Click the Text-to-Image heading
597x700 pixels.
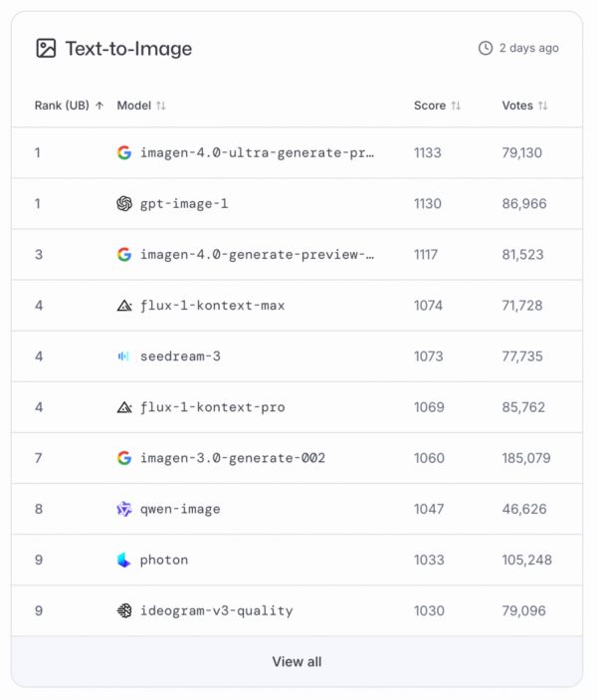(x=128, y=48)
